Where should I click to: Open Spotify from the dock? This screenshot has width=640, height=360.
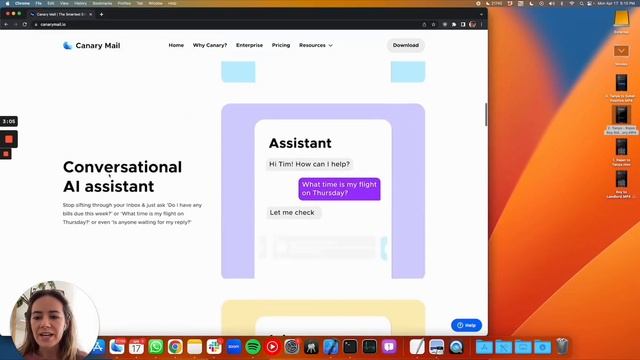[253, 347]
